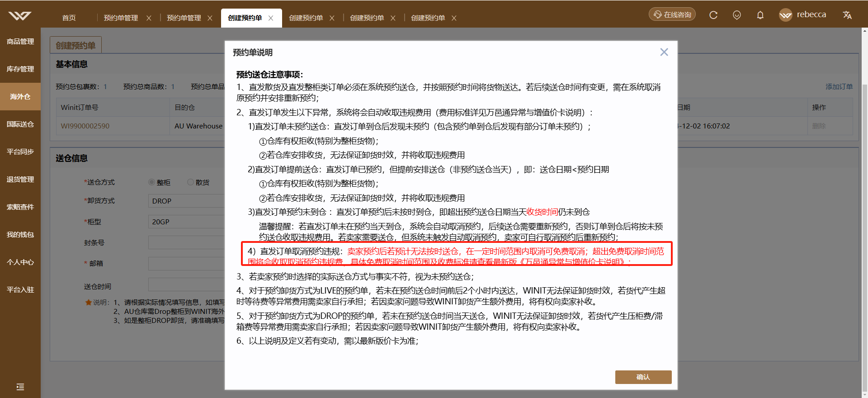This screenshot has width=868, height=398.
Task: Open 商品管理 in the sidebar
Action: [x=20, y=41]
